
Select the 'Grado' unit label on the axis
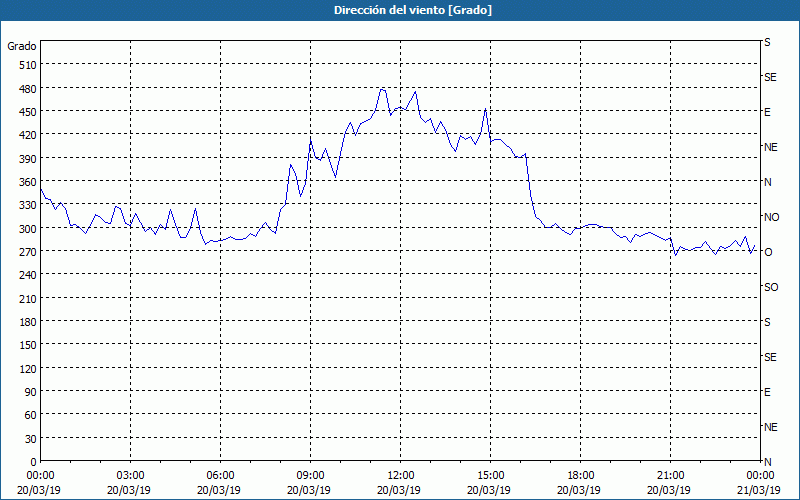pos(22,46)
